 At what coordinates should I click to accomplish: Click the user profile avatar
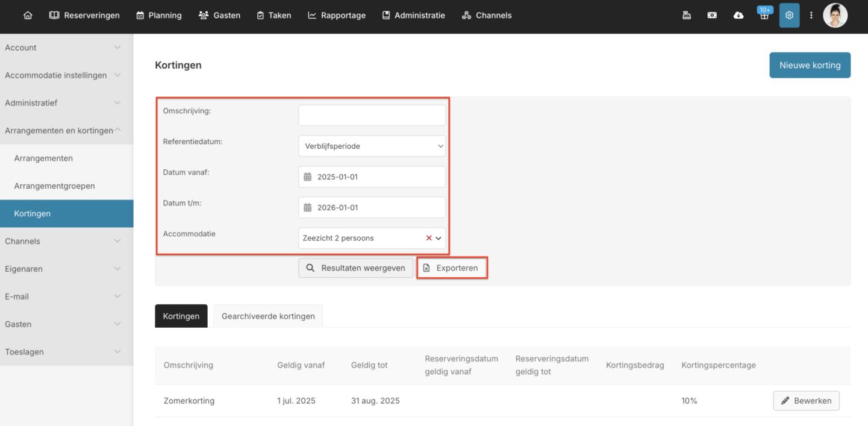(x=835, y=16)
